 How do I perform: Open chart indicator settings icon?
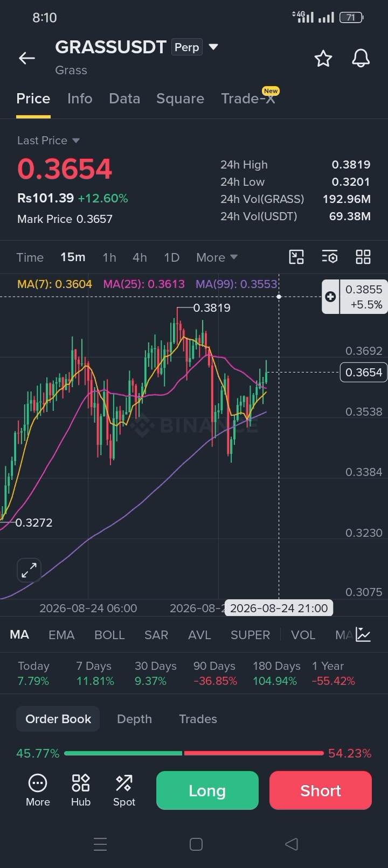[330, 257]
